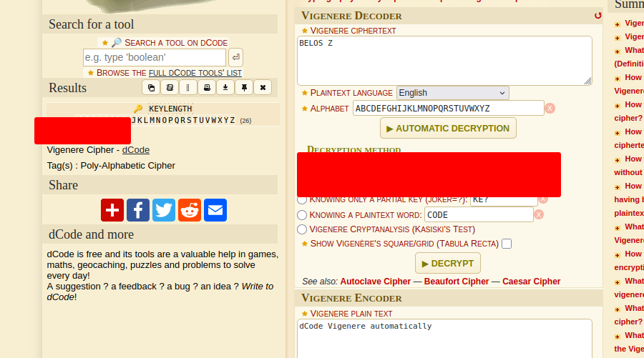
Task: Click the Write to dCode link
Action: pos(160,292)
